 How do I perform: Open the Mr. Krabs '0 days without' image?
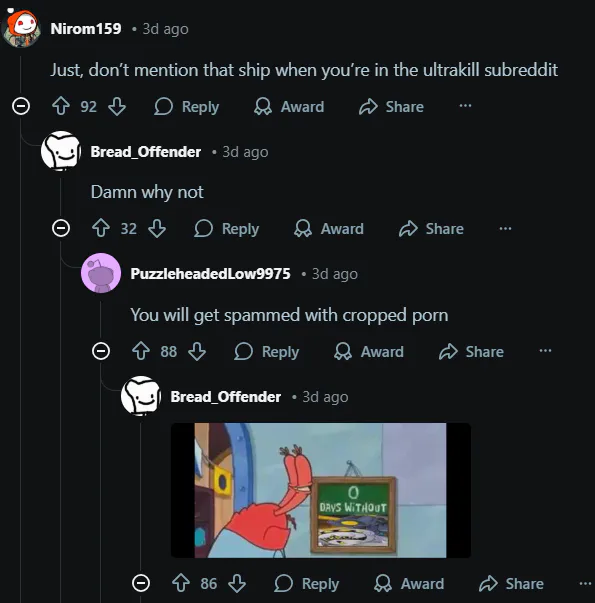(321, 490)
